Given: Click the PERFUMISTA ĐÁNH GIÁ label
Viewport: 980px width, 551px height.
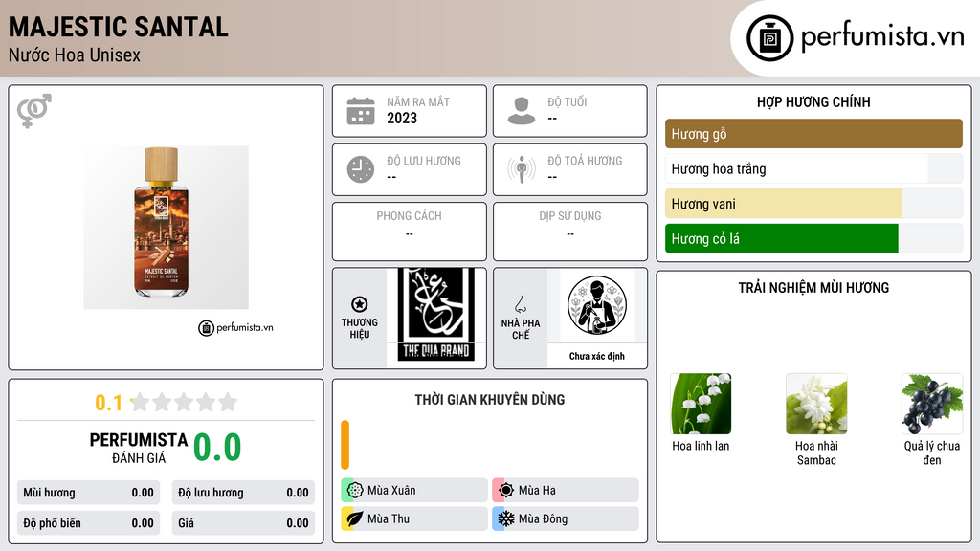Looking at the screenshot, I should click(x=139, y=448).
